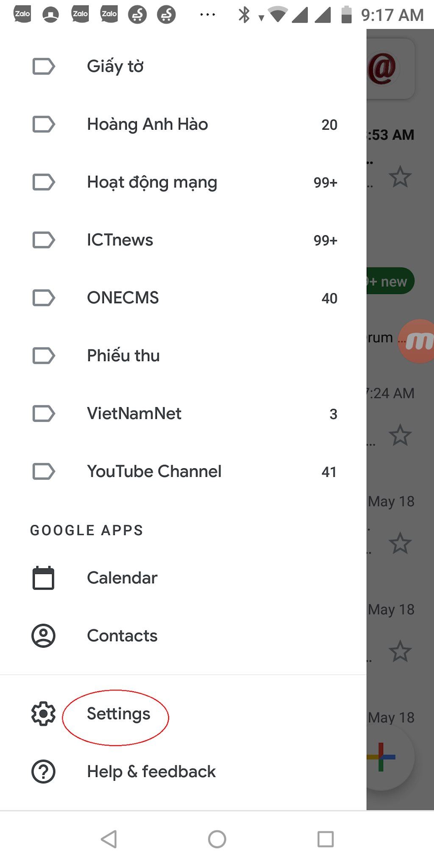Open the Hoạt động mạng label

click(x=152, y=182)
